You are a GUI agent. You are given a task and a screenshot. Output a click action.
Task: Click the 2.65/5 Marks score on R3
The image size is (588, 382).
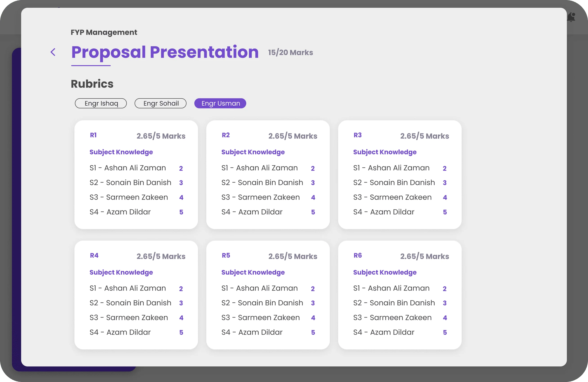[424, 136]
